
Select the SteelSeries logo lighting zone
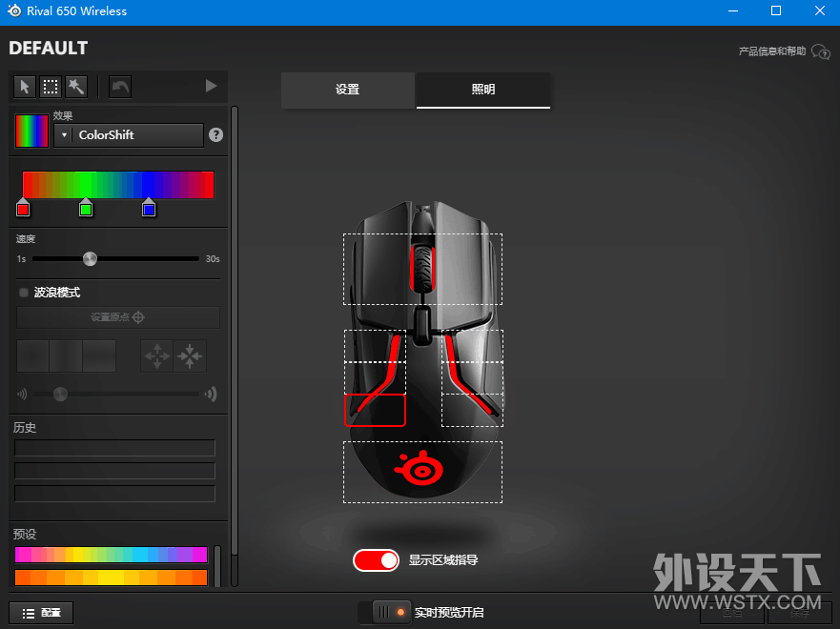pos(422,472)
